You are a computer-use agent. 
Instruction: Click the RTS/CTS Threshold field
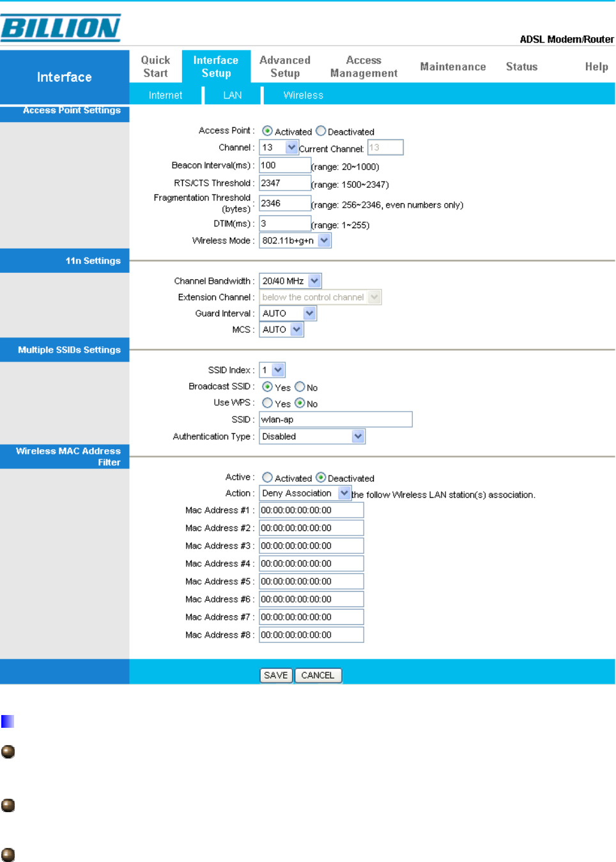pos(285,183)
